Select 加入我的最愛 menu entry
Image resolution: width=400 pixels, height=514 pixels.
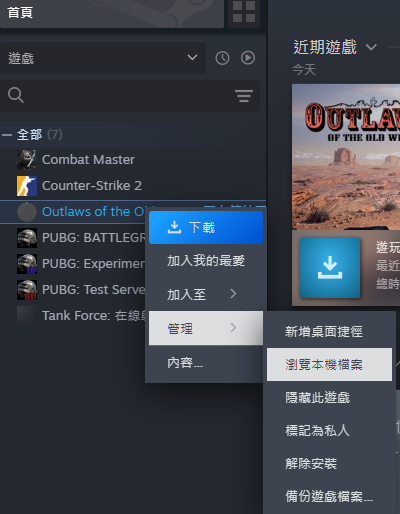pos(206,261)
